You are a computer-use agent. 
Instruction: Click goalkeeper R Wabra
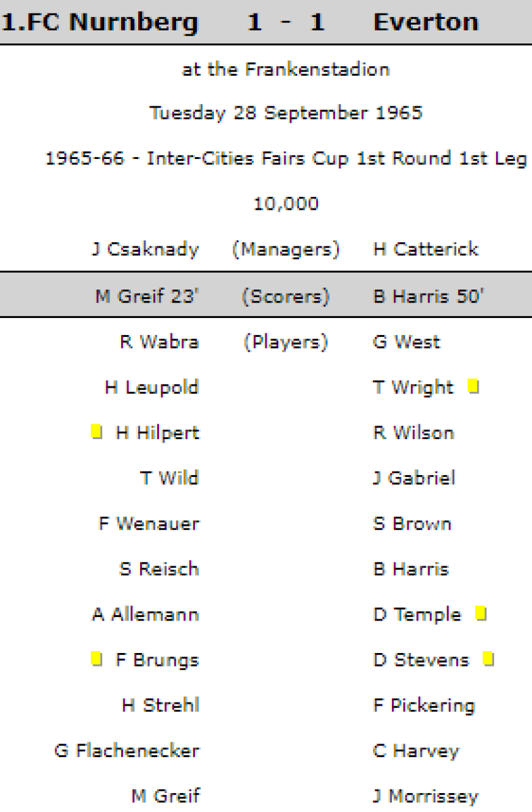159,342
